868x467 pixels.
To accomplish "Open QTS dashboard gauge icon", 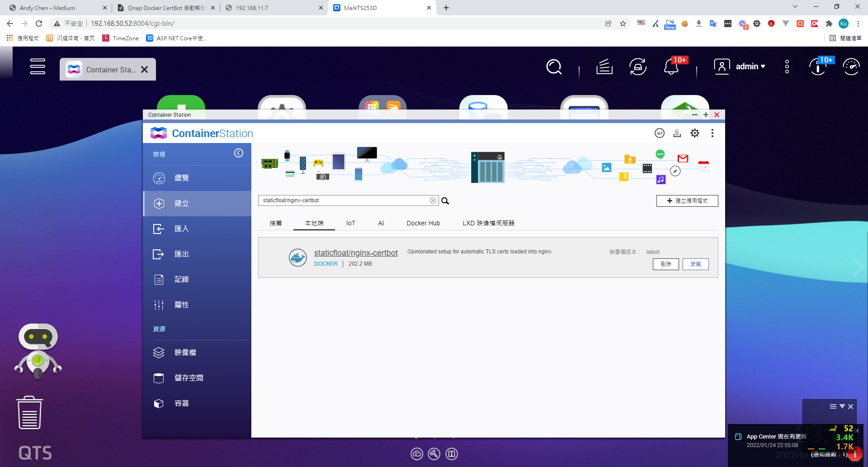I will pos(851,67).
